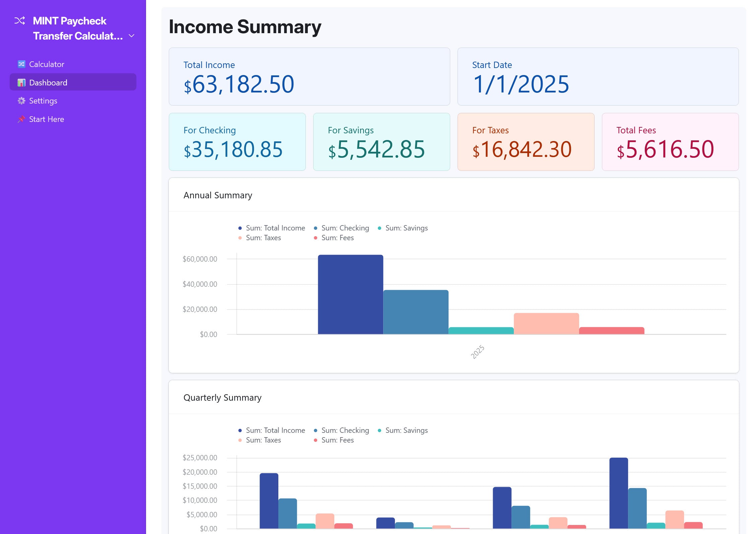Click the Settings gear icon

pyautogui.click(x=21, y=101)
